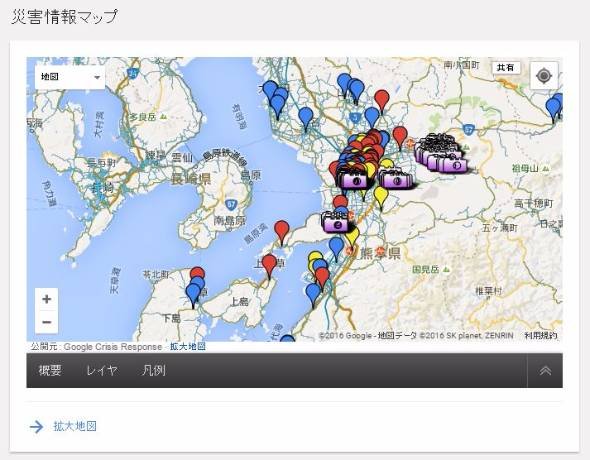Click the 長崎県 label on the map
This screenshot has height=460, width=590.
coord(191,178)
